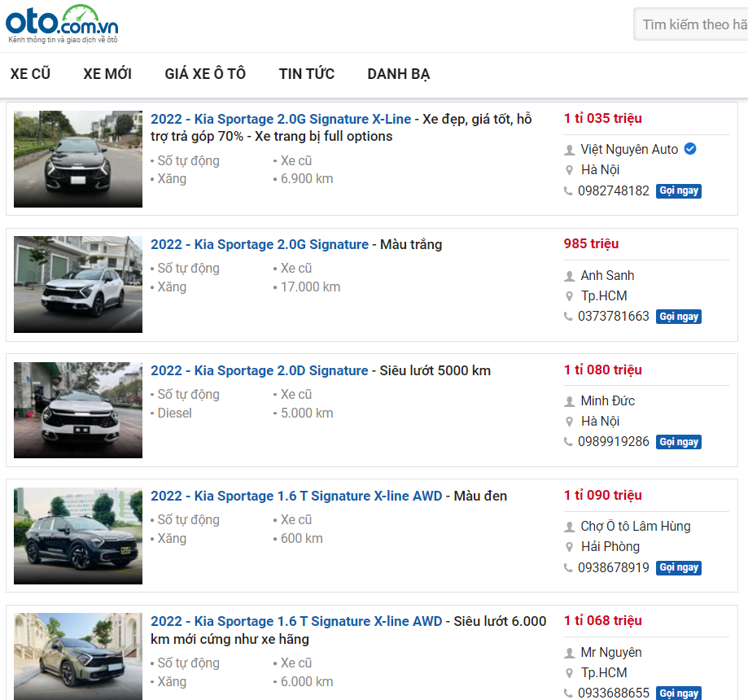
Task: Click phone number 0933688655
Action: [614, 693]
